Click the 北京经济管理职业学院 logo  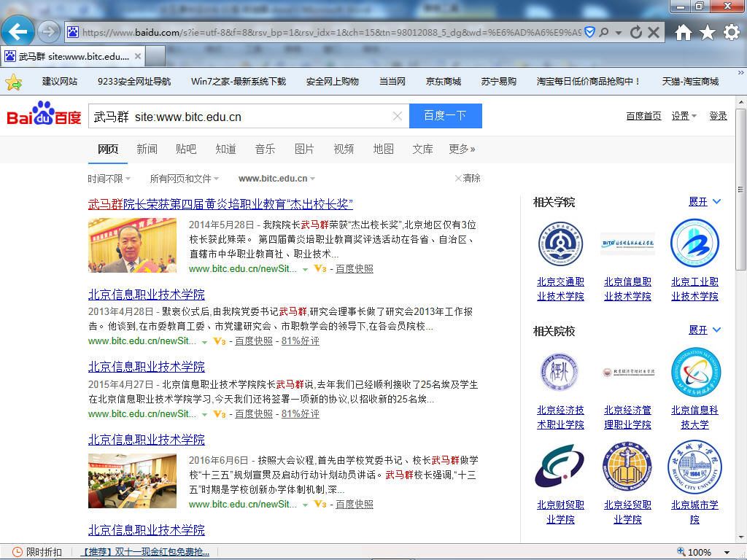(627, 372)
